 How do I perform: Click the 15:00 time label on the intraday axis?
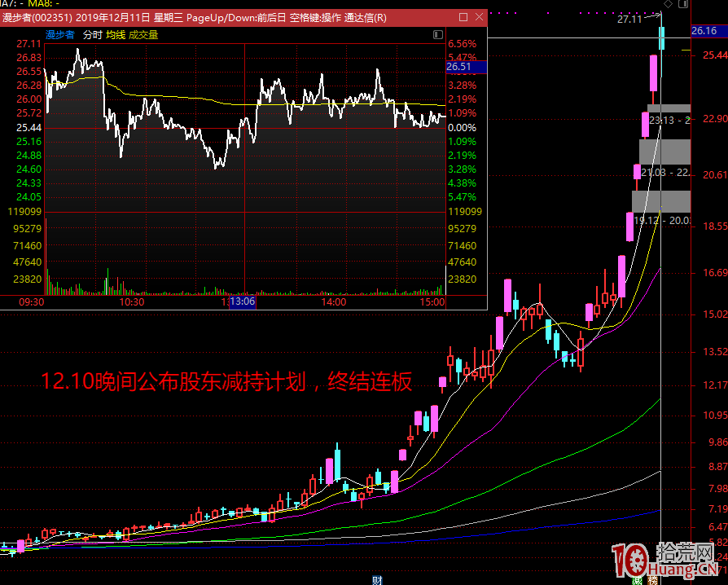[432, 302]
